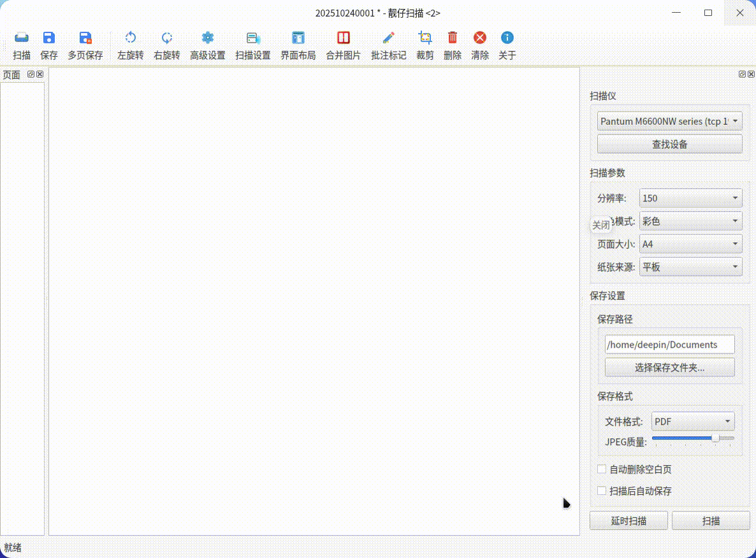The height and width of the screenshot is (558, 756).
Task: Open the Pantum M6600NW scanner dropdown
Action: pos(669,121)
